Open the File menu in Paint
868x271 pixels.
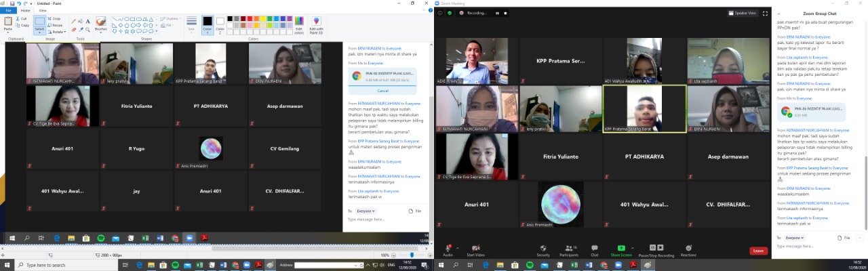click(8, 11)
